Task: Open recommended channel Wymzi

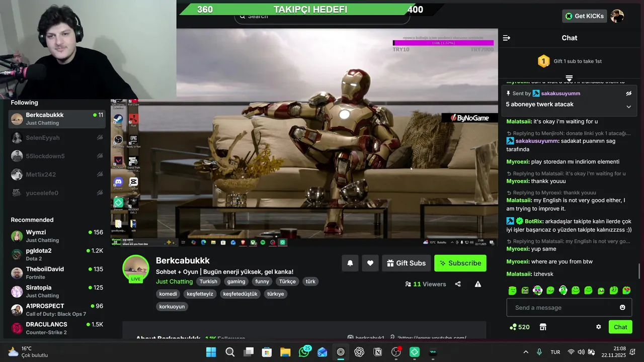Action: point(58,236)
